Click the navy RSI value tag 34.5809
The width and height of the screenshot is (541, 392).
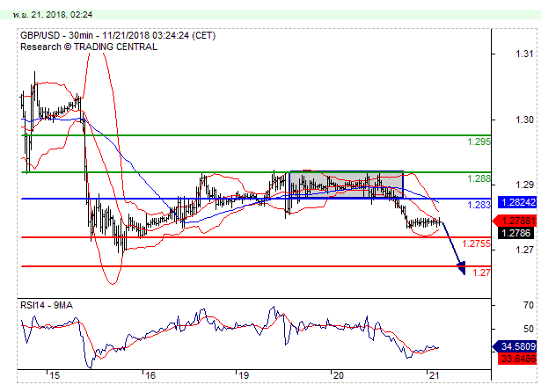(515, 346)
